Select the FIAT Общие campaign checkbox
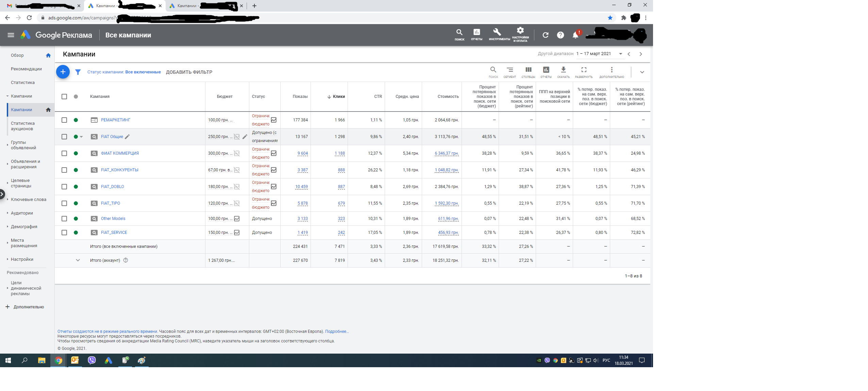Screen dimensions: 868x391 click(64, 137)
